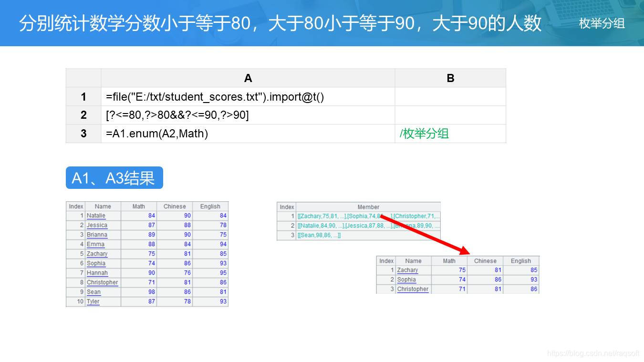Click Brianna in the ten-student table

click(x=97, y=235)
